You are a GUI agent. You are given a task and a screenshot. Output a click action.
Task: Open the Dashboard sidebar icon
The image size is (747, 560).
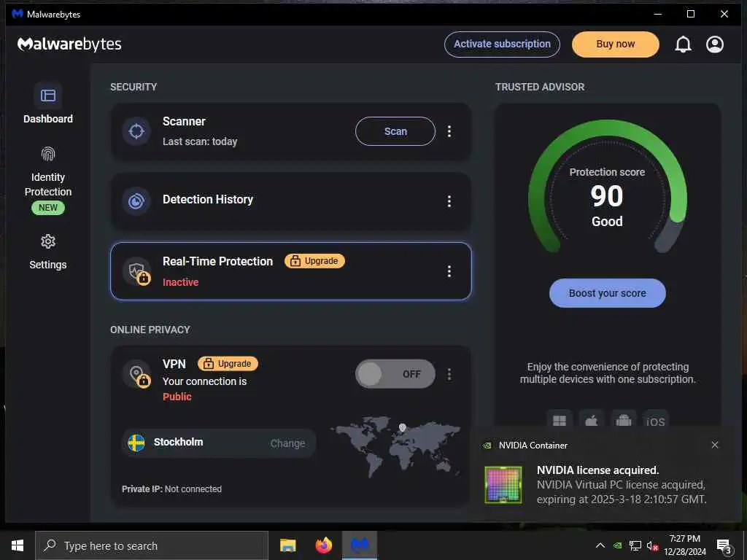47,96
